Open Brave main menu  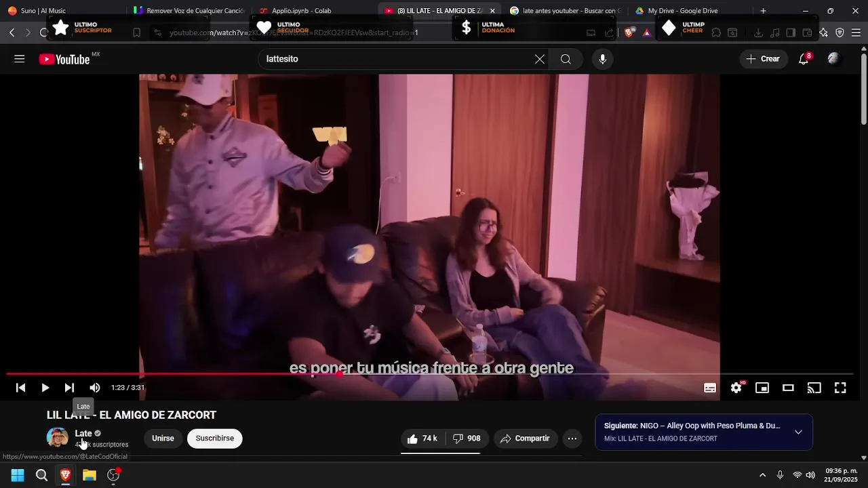pyautogui.click(x=856, y=33)
